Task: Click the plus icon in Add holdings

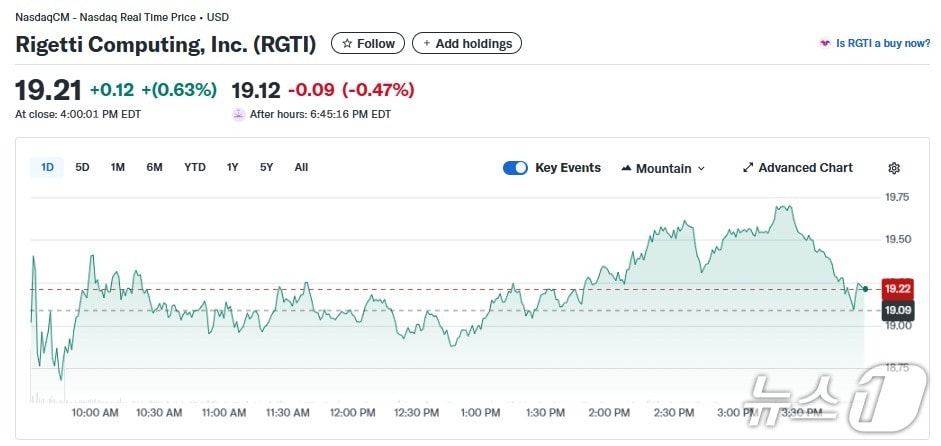Action: pyautogui.click(x=427, y=44)
